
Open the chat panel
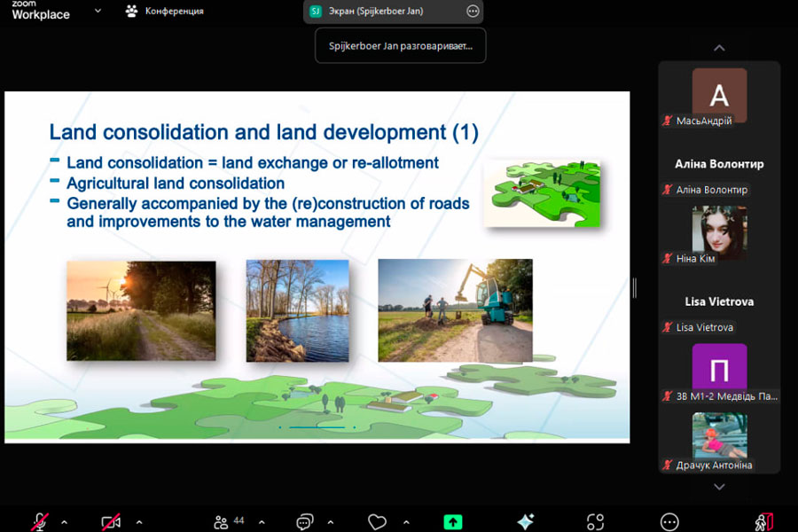[305, 522]
